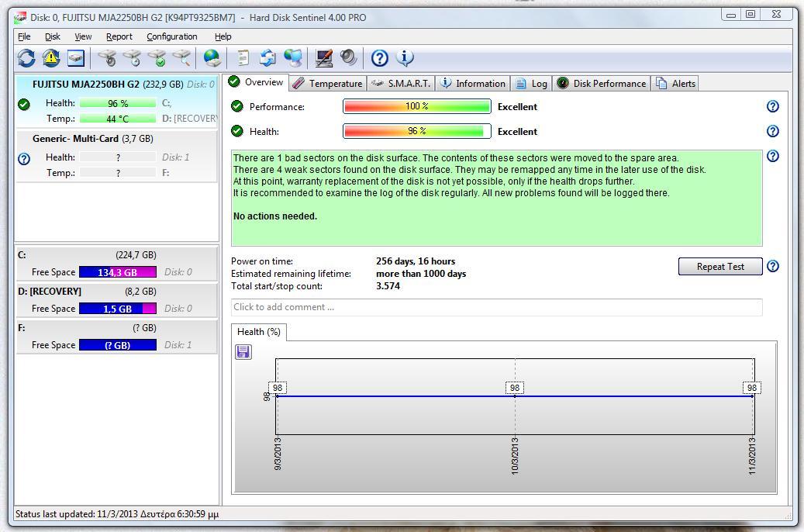Click the help icon beside Health Excellent row
Viewport: 804px width, 532px height.
tap(773, 131)
